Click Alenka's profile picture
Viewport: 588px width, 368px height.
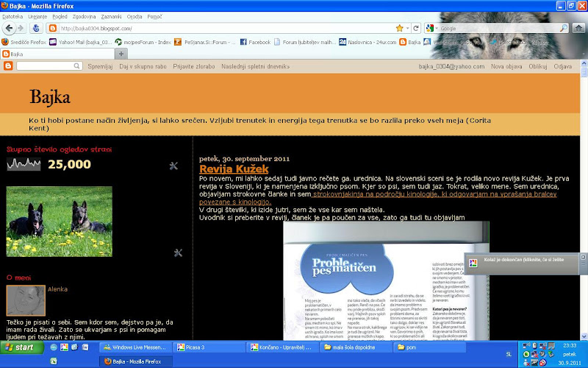[x=26, y=300]
